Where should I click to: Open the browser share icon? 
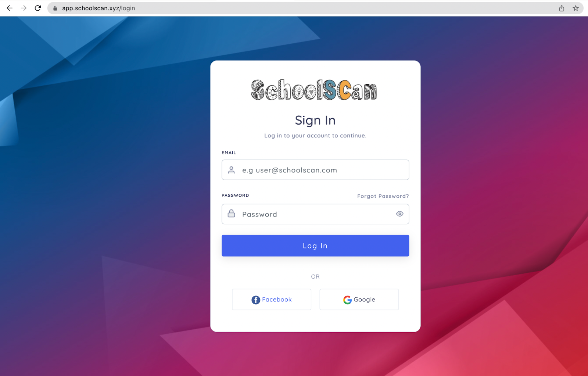pos(562,8)
